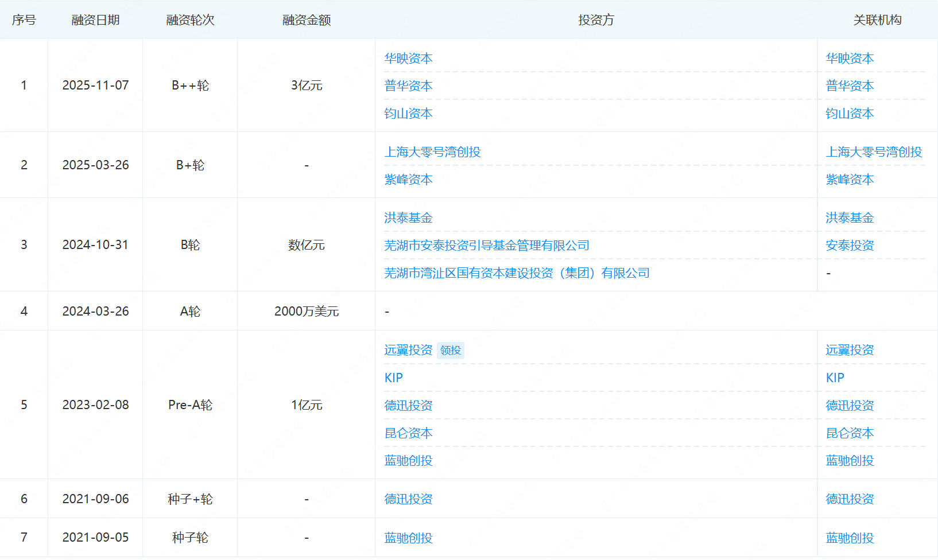
Task: Select 上海大零号湾创投 in the 投资方 column
Action: (432, 152)
